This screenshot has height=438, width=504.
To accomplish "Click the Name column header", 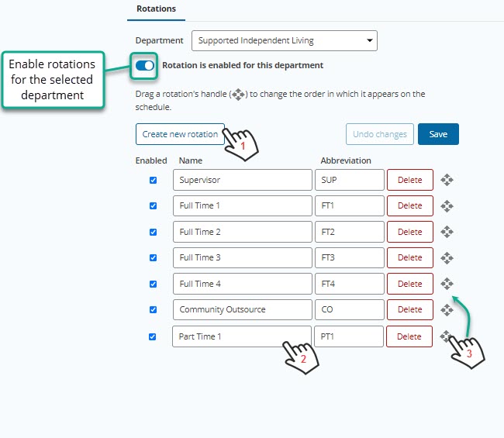I will click(x=190, y=160).
